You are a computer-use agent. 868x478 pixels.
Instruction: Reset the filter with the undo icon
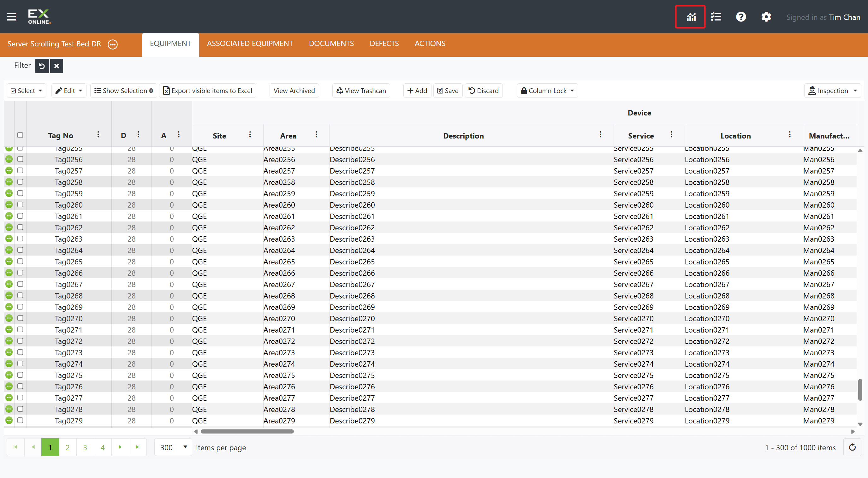(42, 66)
